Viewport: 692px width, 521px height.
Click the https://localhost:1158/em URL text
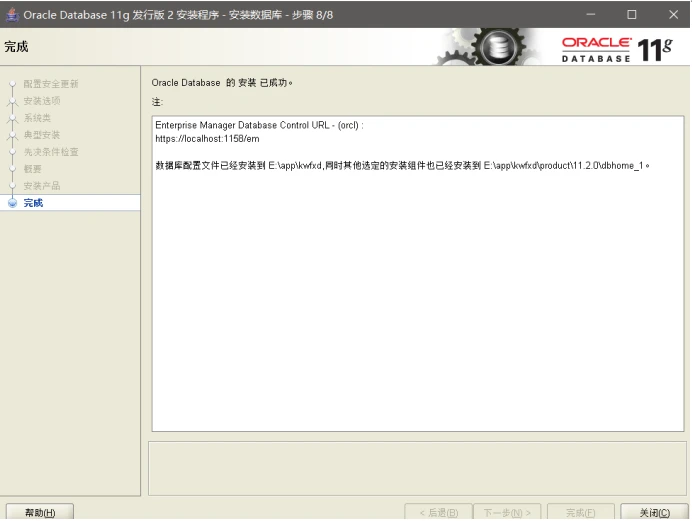point(207,139)
